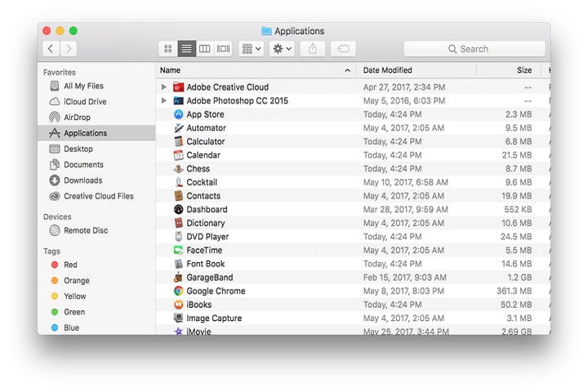Select iCloud Drive in the sidebar

(85, 102)
